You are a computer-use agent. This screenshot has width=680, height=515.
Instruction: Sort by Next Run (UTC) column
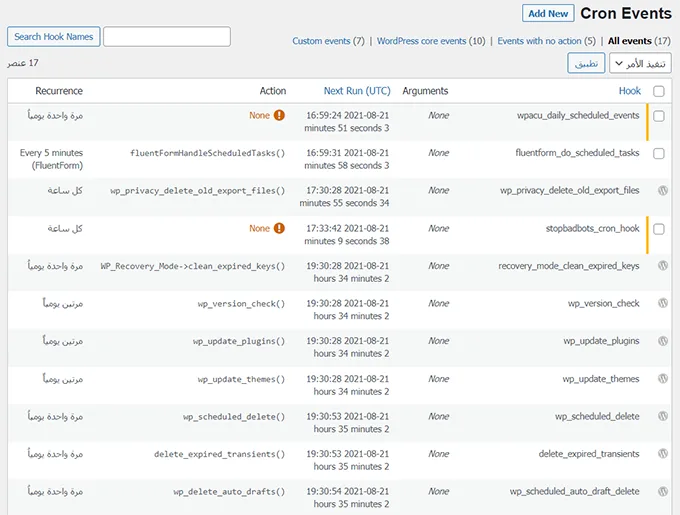[357, 91]
